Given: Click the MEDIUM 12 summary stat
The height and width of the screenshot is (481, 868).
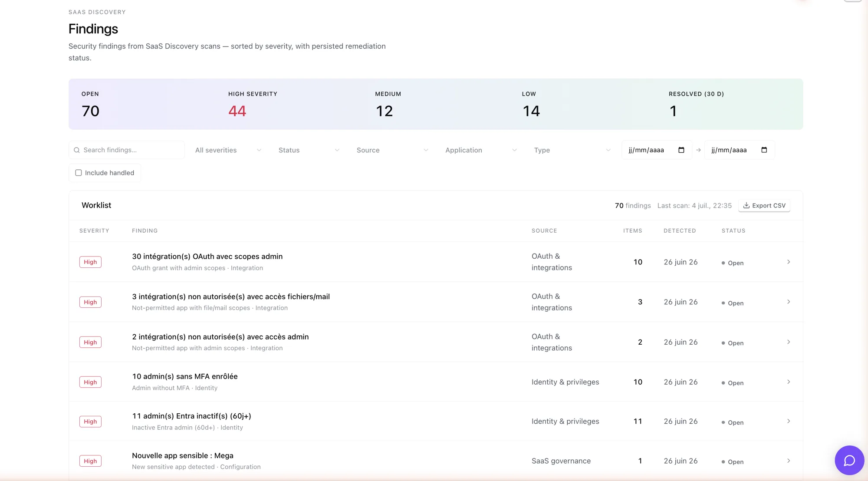Looking at the screenshot, I should coord(388,105).
